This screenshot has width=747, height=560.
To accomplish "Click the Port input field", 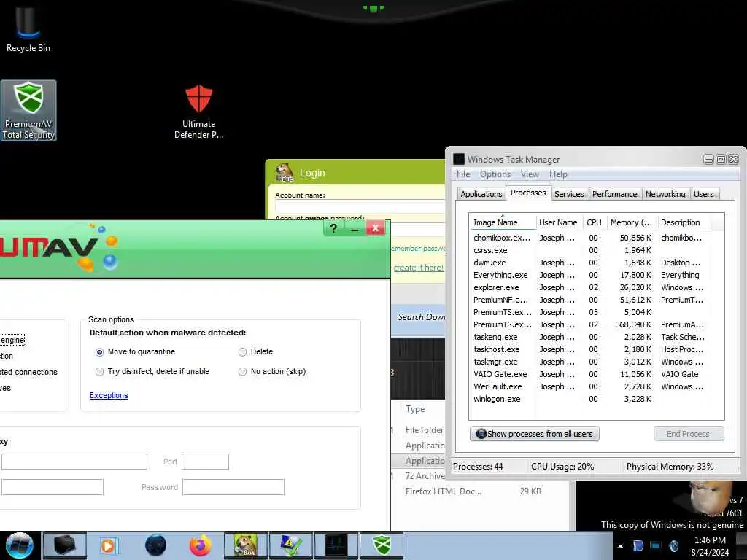I will point(205,462).
